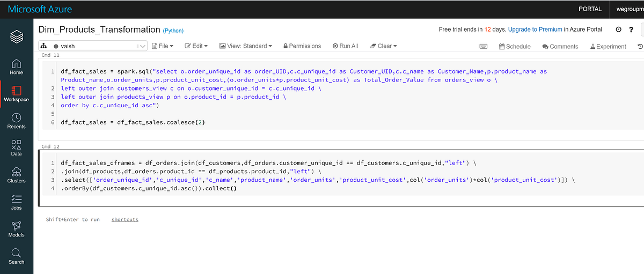Open Workspace from the sidebar
The image size is (644, 274).
coord(16,93)
